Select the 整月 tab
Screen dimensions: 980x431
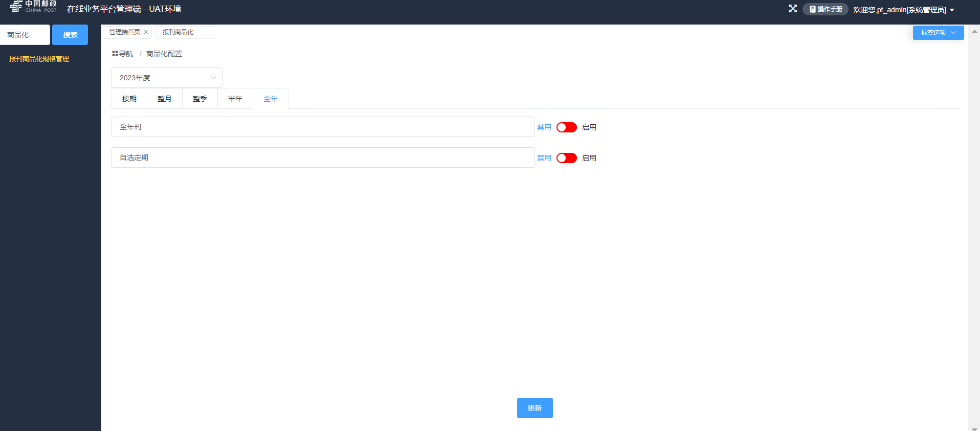coord(165,99)
